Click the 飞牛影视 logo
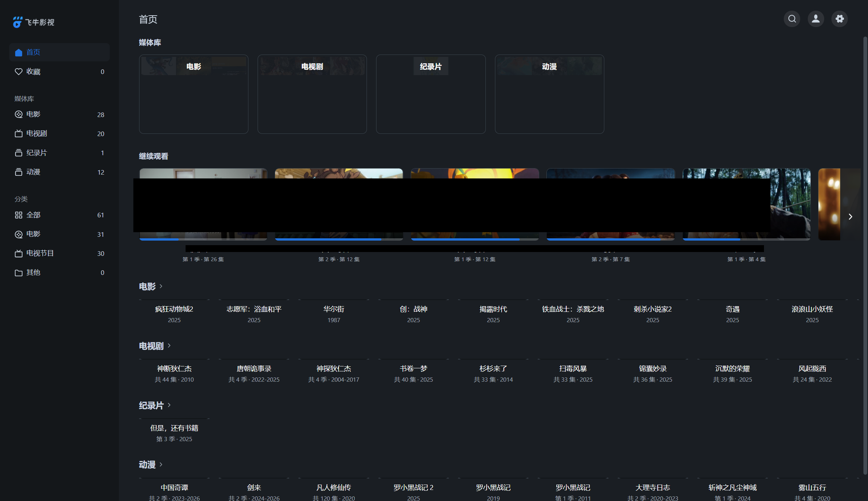 point(34,22)
